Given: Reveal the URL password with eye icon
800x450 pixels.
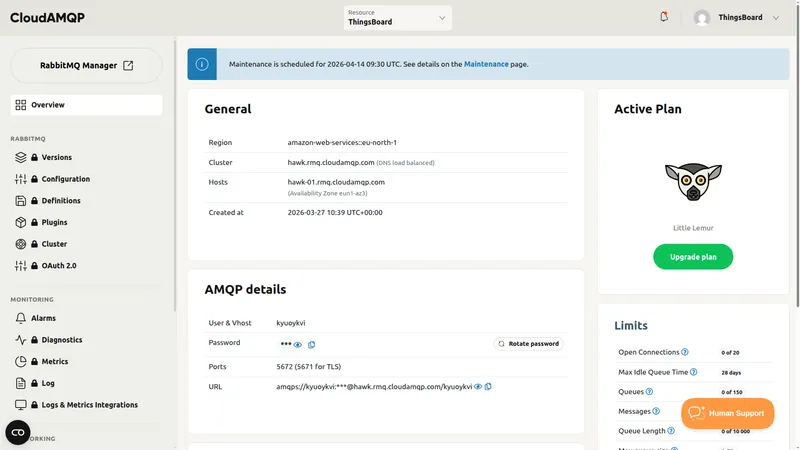Looking at the screenshot, I should point(478,387).
